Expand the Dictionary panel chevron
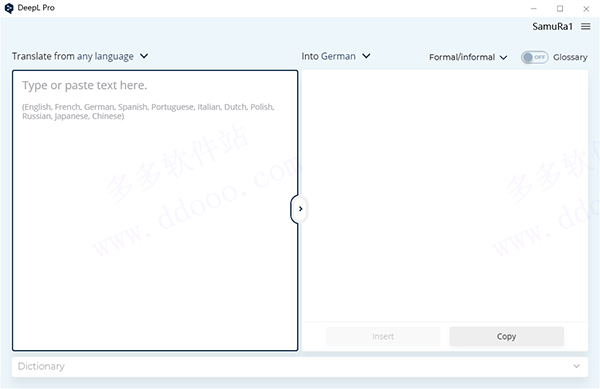This screenshot has height=389, width=600. [x=576, y=366]
